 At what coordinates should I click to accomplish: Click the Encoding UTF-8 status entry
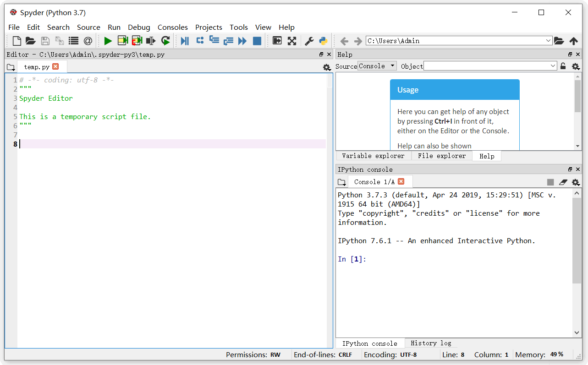390,354
